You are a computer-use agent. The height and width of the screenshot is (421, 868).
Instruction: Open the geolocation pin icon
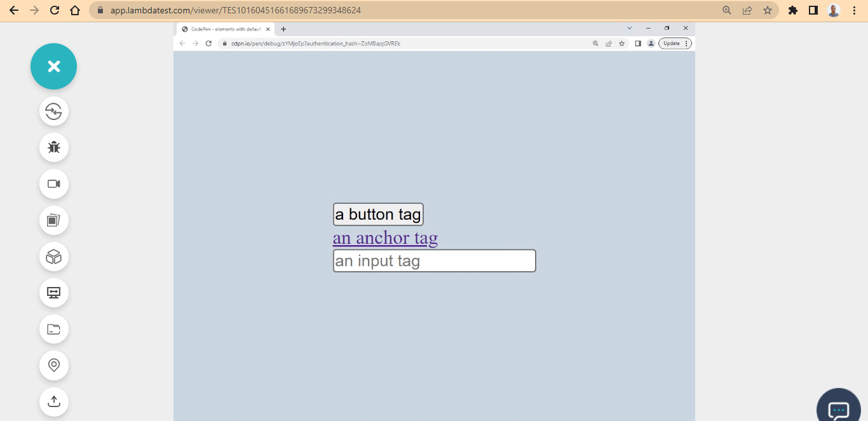(54, 365)
